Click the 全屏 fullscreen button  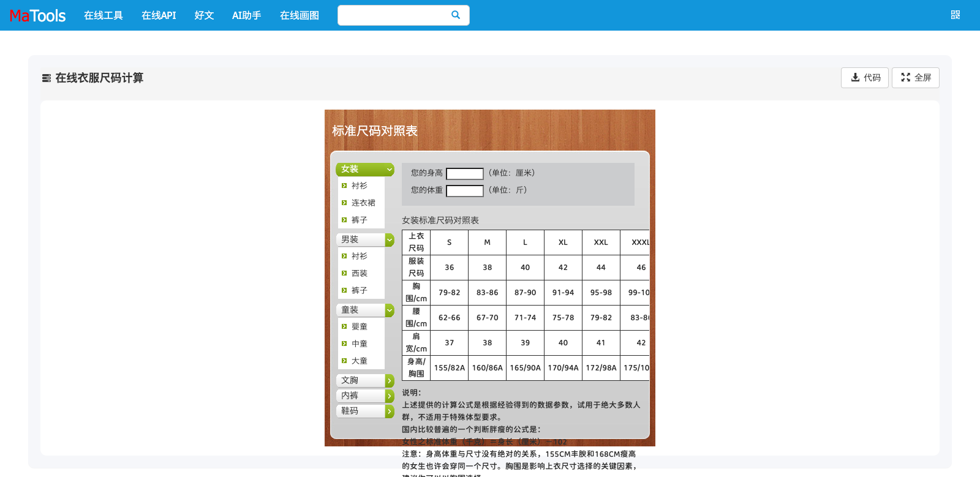(x=915, y=78)
